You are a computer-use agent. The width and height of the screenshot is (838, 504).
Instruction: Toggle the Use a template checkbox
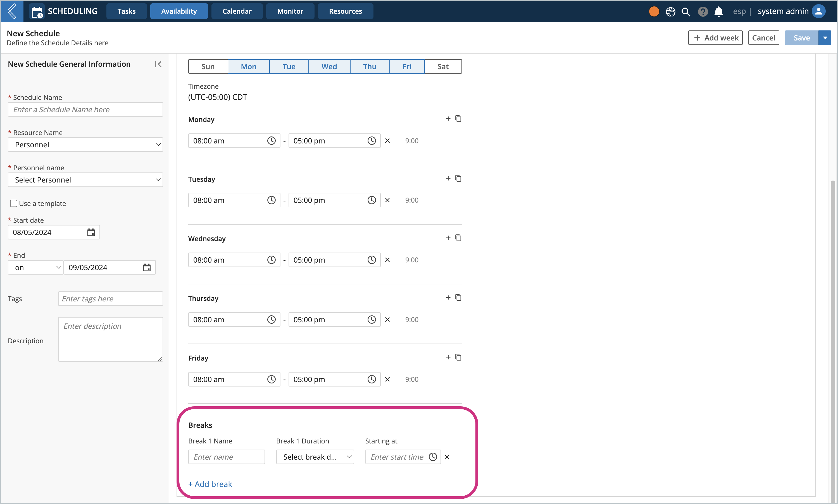[14, 203]
